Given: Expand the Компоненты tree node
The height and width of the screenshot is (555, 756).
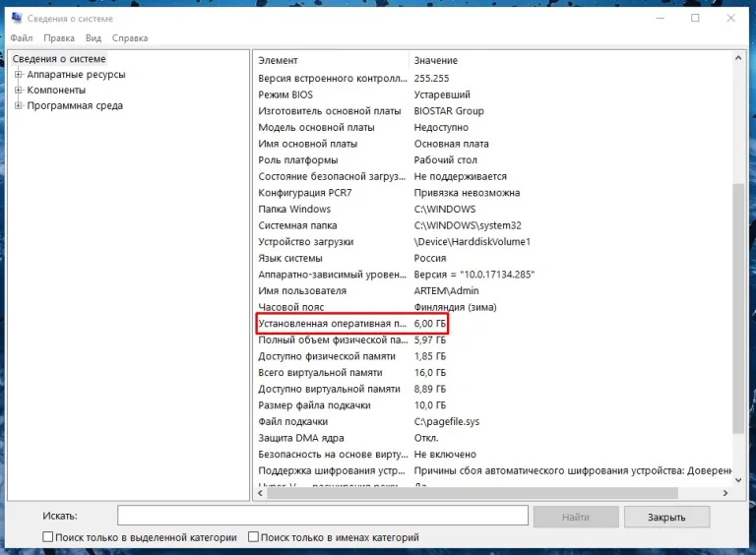Looking at the screenshot, I should tap(19, 90).
